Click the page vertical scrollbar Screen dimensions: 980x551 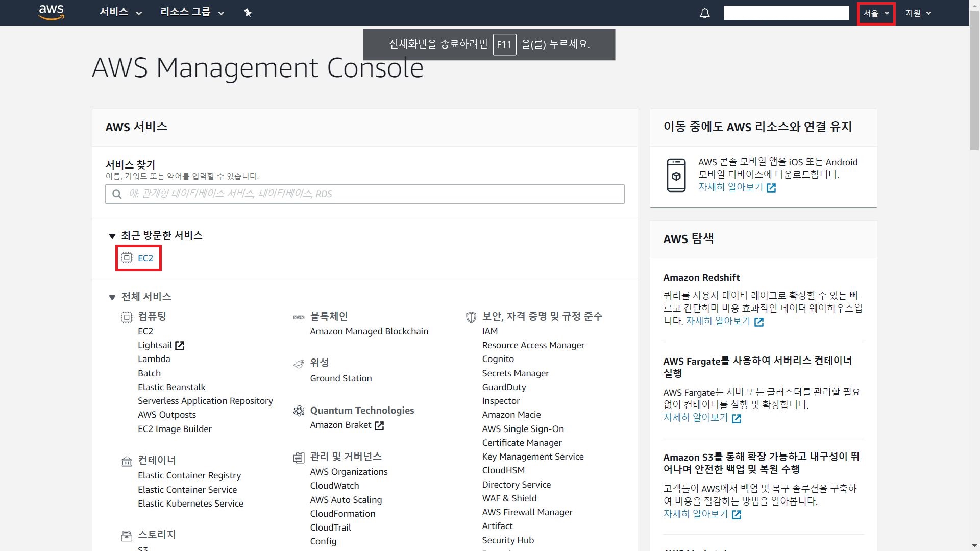(974, 82)
